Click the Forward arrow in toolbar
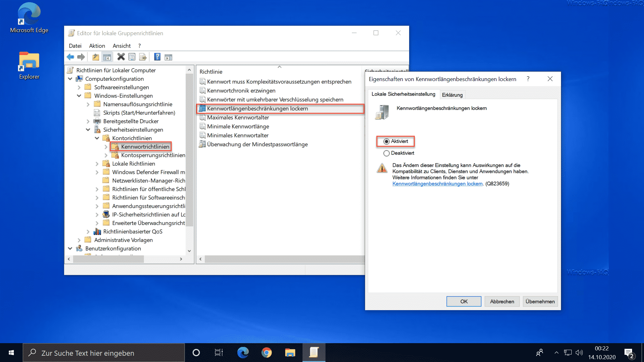 click(x=81, y=57)
